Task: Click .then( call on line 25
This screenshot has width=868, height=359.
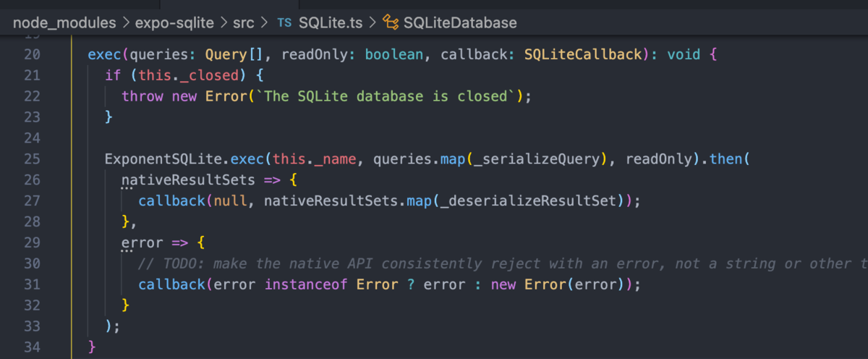Action: 727,159
